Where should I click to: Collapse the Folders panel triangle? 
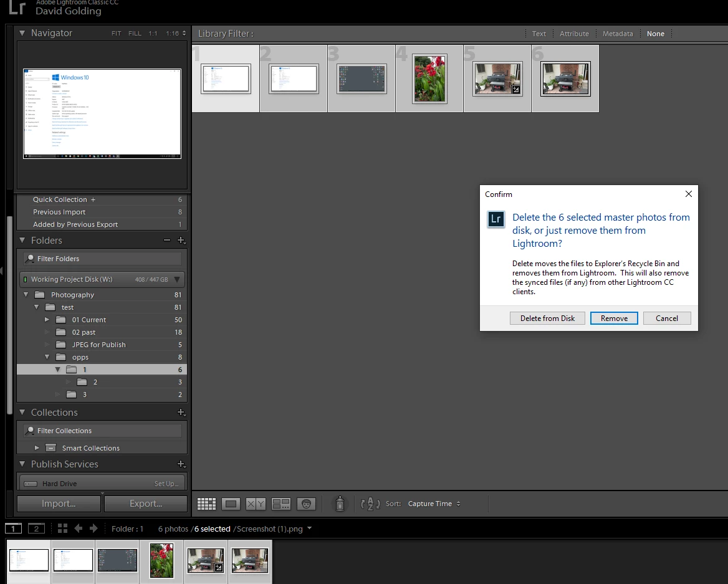pyautogui.click(x=22, y=240)
